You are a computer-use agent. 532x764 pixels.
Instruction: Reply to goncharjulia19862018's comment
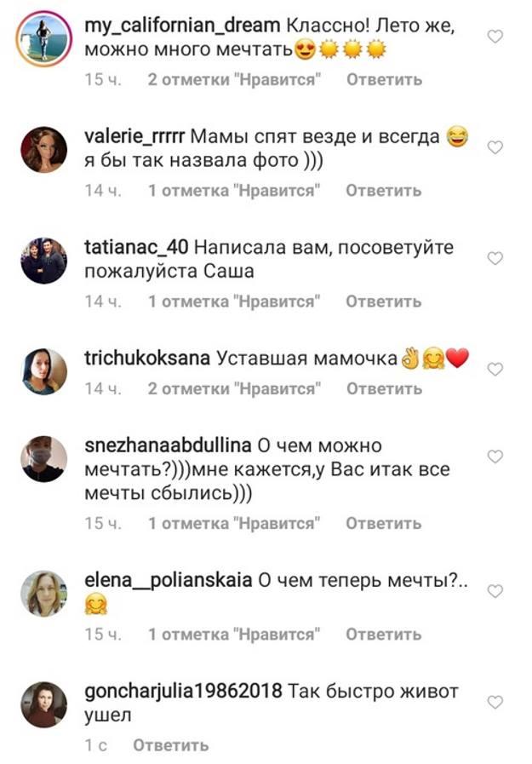170,745
